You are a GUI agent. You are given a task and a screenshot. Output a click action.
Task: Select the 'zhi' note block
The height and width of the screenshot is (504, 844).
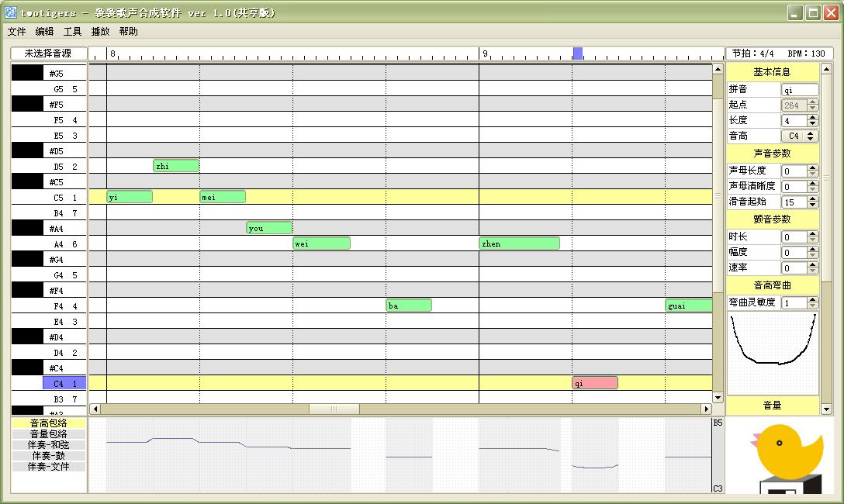pos(176,166)
